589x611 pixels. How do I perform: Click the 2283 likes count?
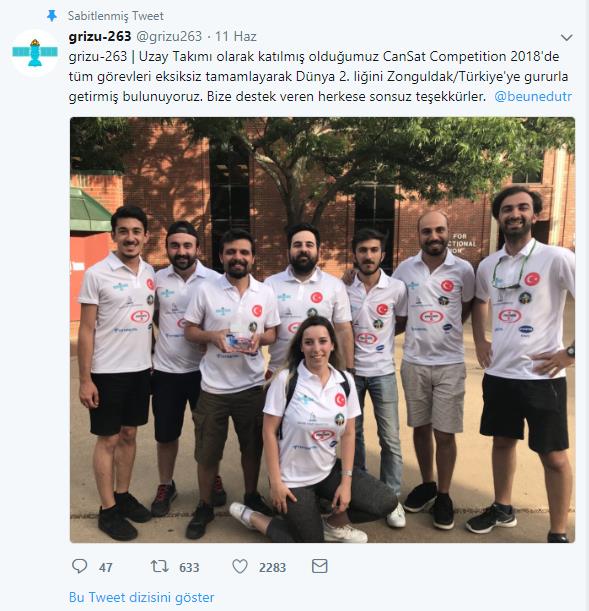point(272,567)
